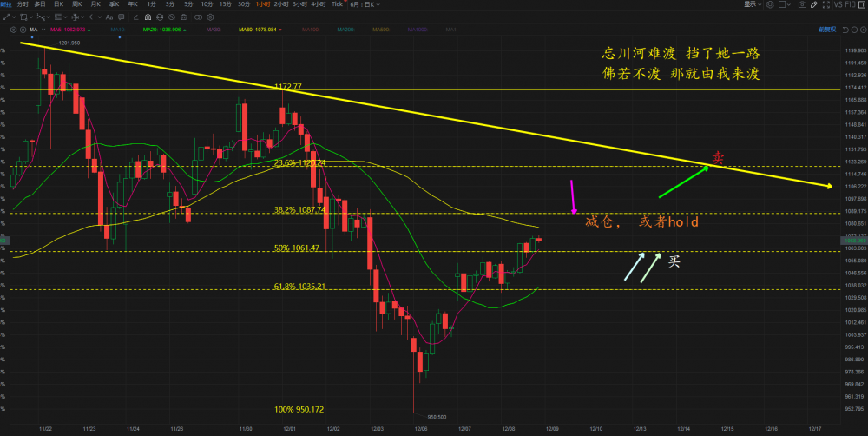Open MA indicator settings gear
This screenshot has width=868, height=436.
pyautogui.click(x=13, y=30)
